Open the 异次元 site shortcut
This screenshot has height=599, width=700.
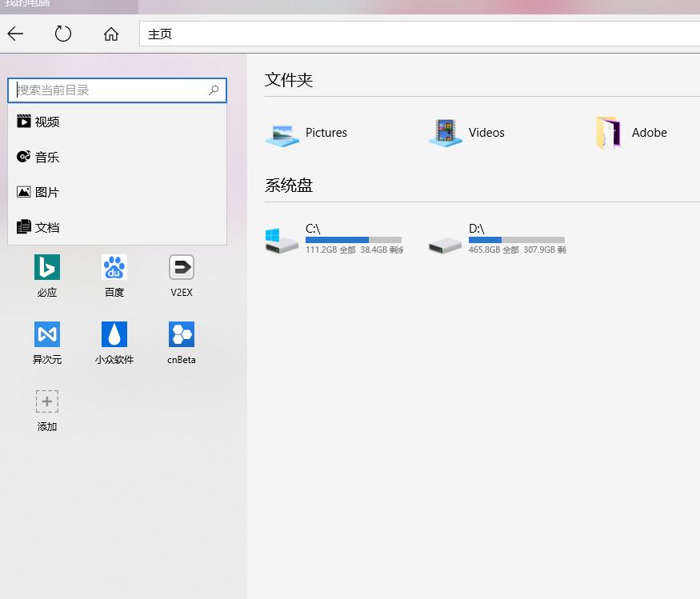pos(46,342)
